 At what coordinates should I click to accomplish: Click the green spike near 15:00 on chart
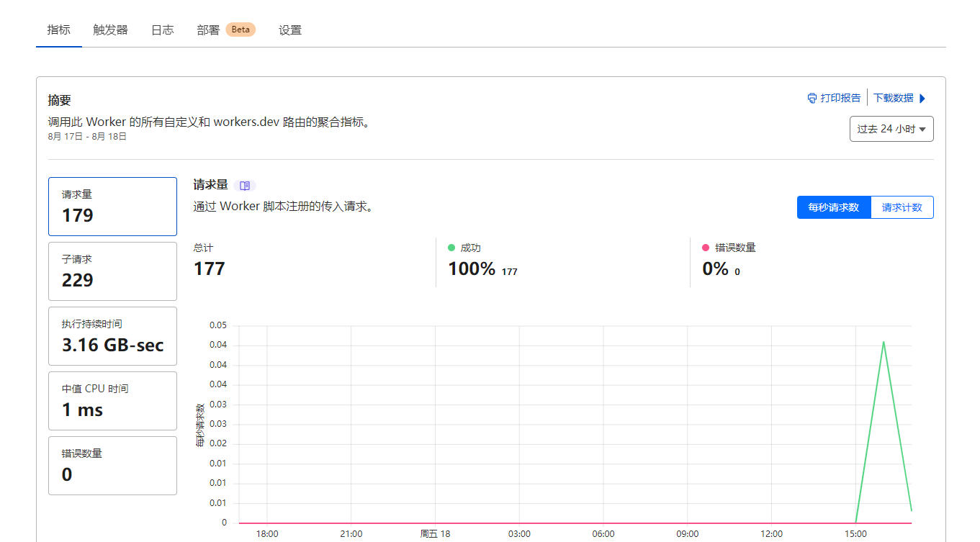coord(883,344)
